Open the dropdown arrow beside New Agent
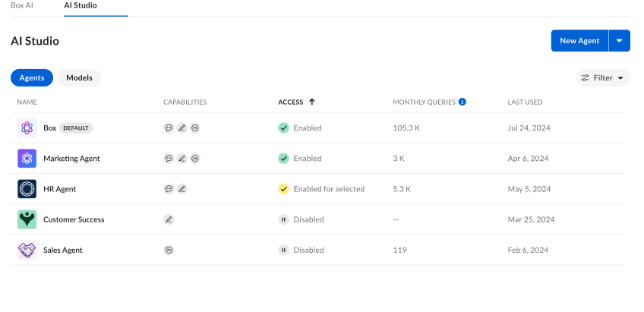The width and height of the screenshot is (644, 312). (620, 41)
